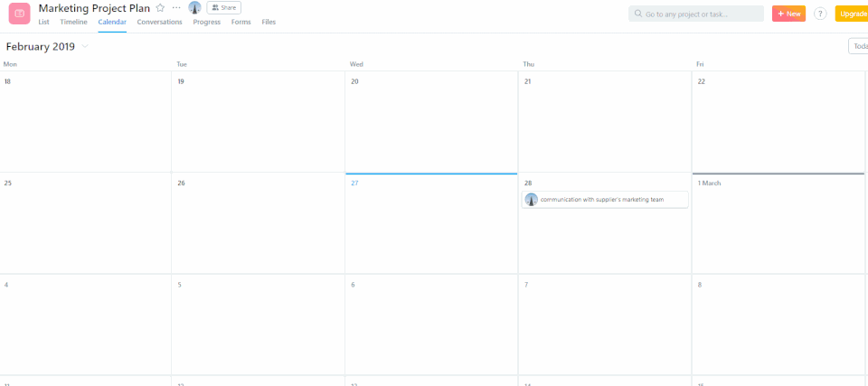The height and width of the screenshot is (386, 868).
Task: Click the Mon column header
Action: tap(10, 64)
